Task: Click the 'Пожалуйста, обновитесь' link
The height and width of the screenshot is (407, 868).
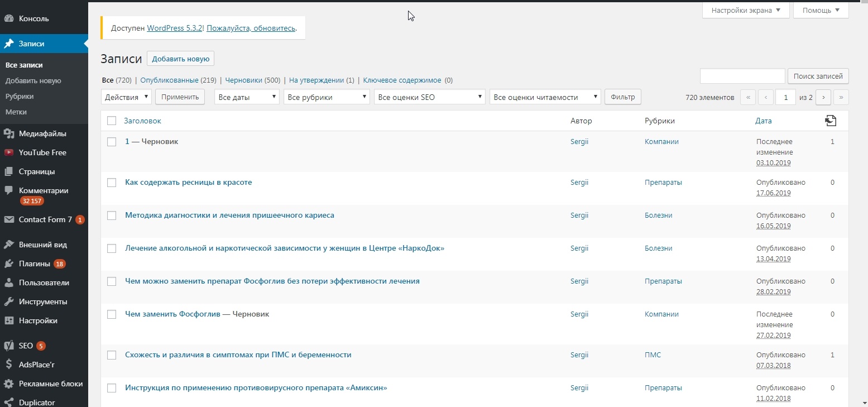Action: pyautogui.click(x=251, y=27)
